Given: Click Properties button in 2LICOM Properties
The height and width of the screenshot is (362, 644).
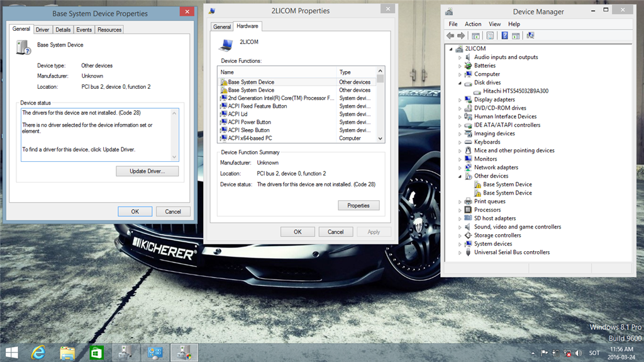Looking at the screenshot, I should point(358,205).
